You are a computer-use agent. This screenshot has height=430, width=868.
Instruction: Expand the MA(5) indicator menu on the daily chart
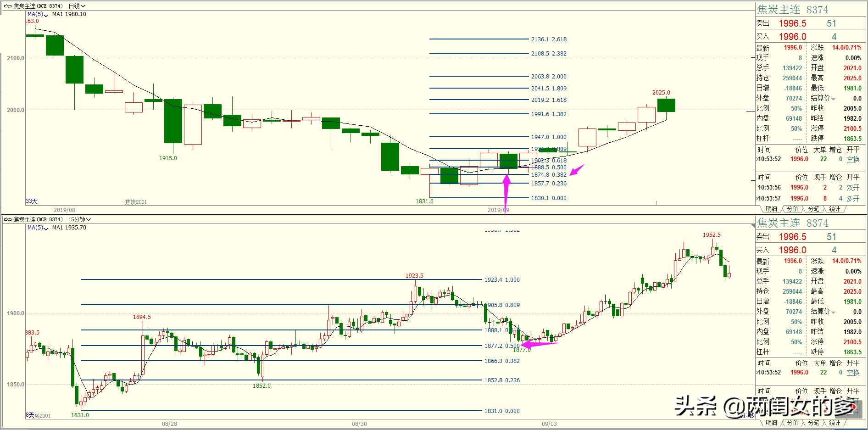pos(37,14)
